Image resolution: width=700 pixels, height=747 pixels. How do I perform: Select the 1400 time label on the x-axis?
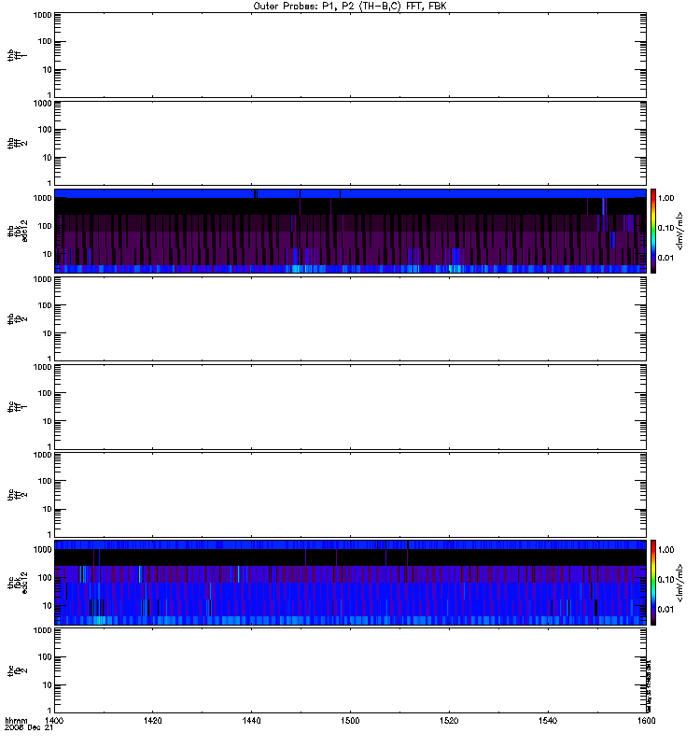point(54,721)
